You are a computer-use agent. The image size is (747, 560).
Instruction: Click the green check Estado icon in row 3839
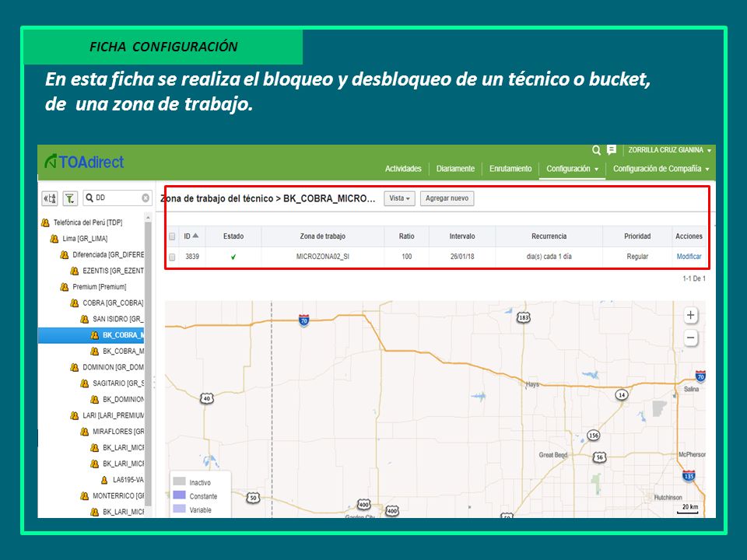[x=233, y=257]
